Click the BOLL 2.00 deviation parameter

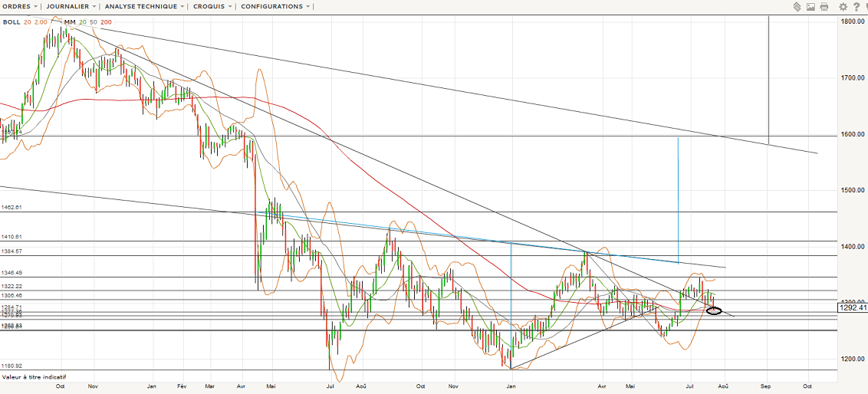coord(42,22)
